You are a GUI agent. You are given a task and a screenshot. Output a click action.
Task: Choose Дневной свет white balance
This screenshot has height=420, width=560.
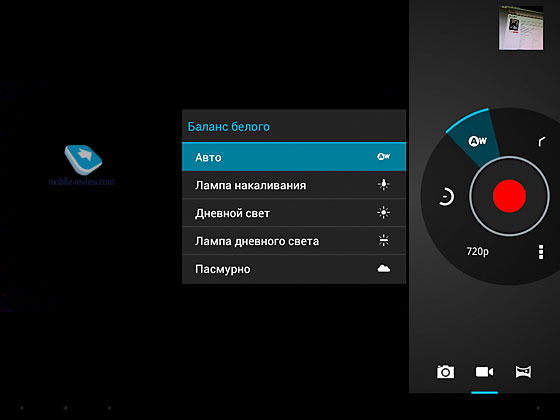[294, 213]
